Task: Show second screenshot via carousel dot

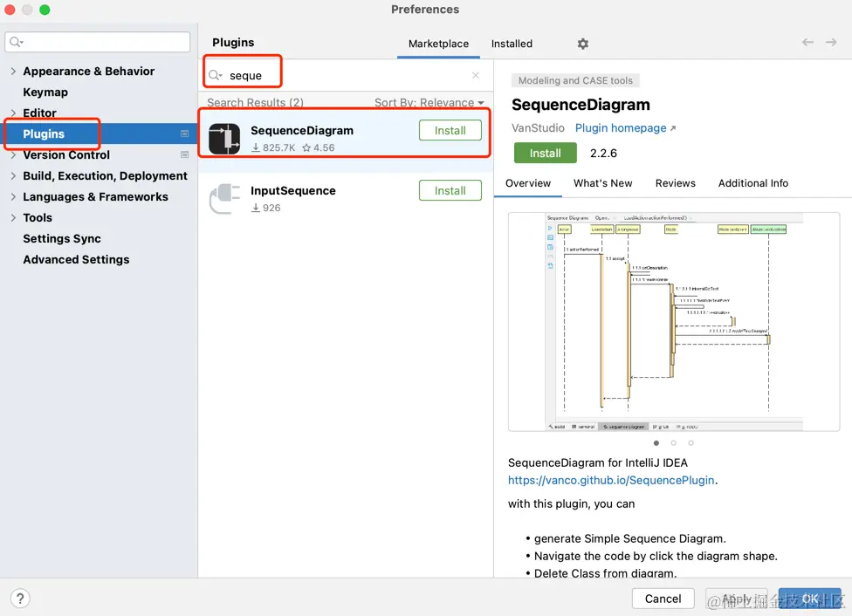Action: coord(674,443)
